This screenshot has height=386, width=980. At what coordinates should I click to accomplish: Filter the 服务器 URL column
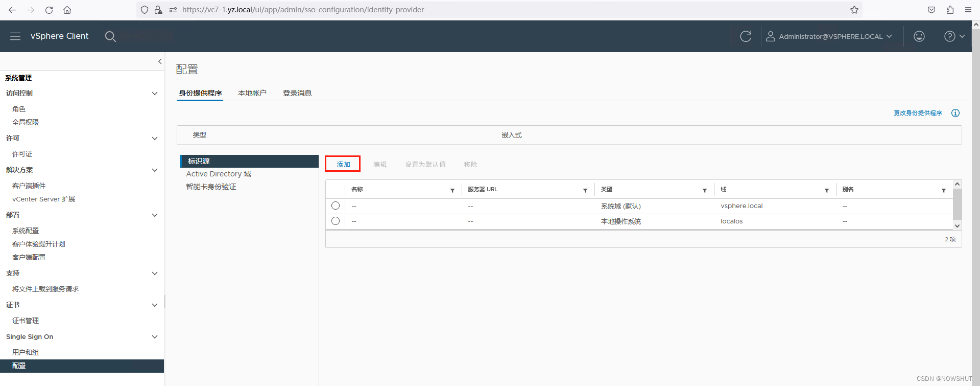pos(585,190)
